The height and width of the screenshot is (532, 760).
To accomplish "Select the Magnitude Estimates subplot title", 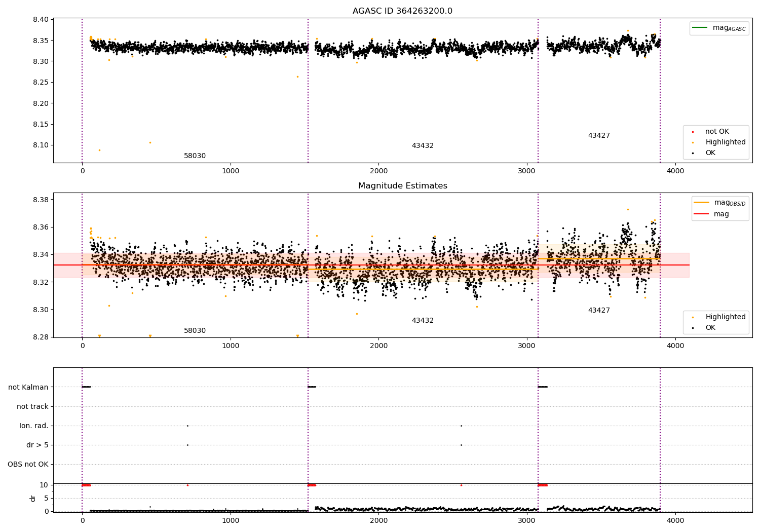I will [x=402, y=186].
